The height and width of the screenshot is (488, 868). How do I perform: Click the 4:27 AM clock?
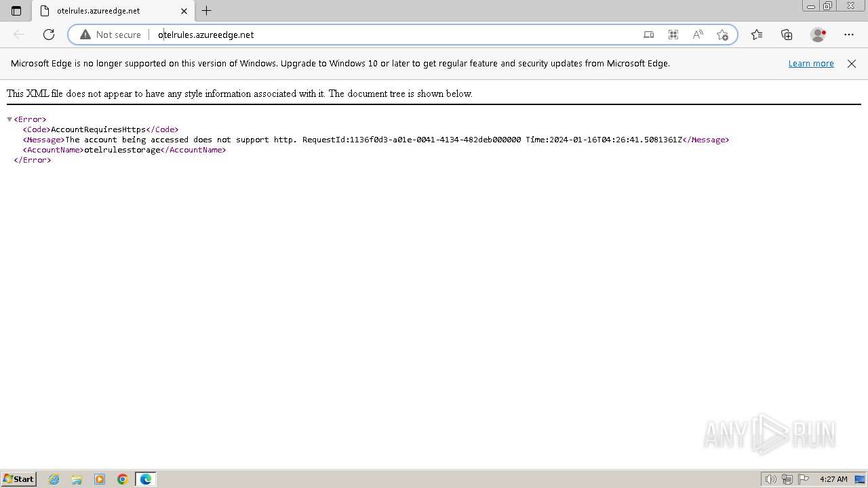tap(833, 479)
